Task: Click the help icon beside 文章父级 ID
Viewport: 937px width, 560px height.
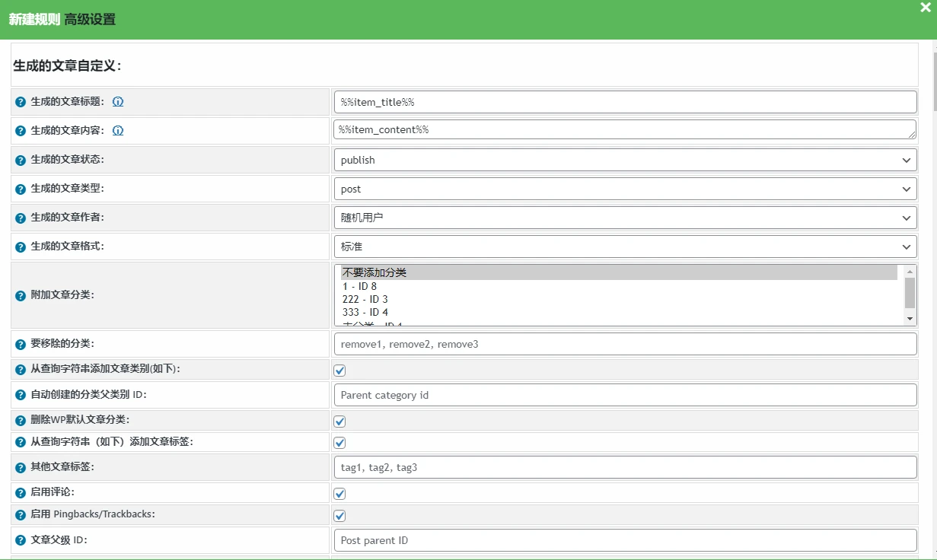Action: pyautogui.click(x=19, y=540)
